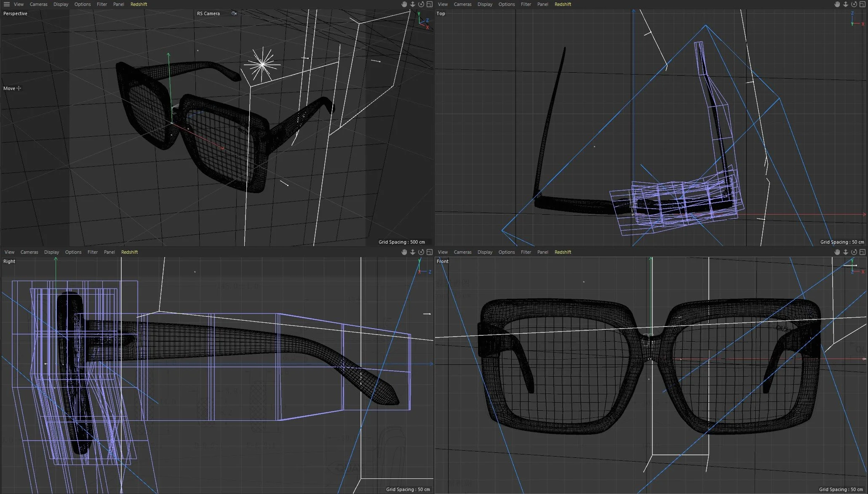Open the hamburger menu in the Perspective viewport
This screenshot has width=868, height=494.
7,4
